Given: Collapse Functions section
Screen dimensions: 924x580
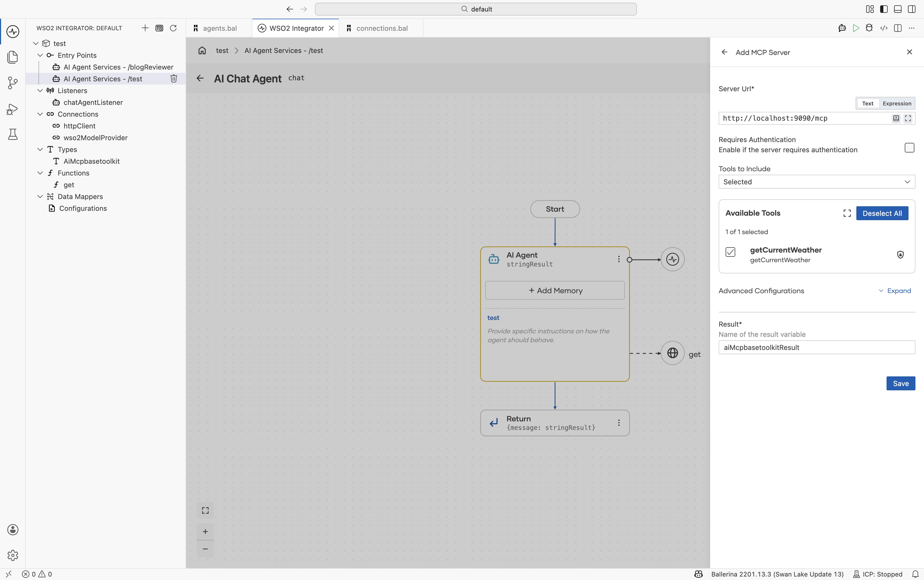Looking at the screenshot, I should [40, 173].
